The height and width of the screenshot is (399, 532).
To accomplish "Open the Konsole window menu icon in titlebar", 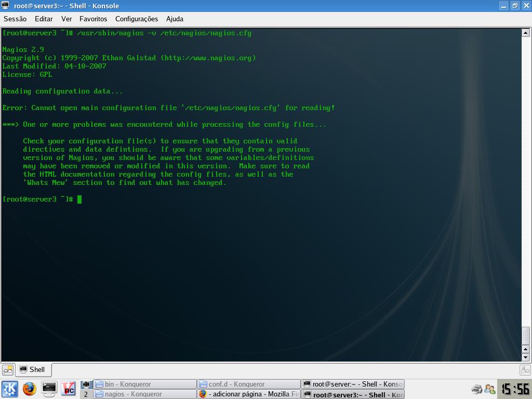I will 5,5.
